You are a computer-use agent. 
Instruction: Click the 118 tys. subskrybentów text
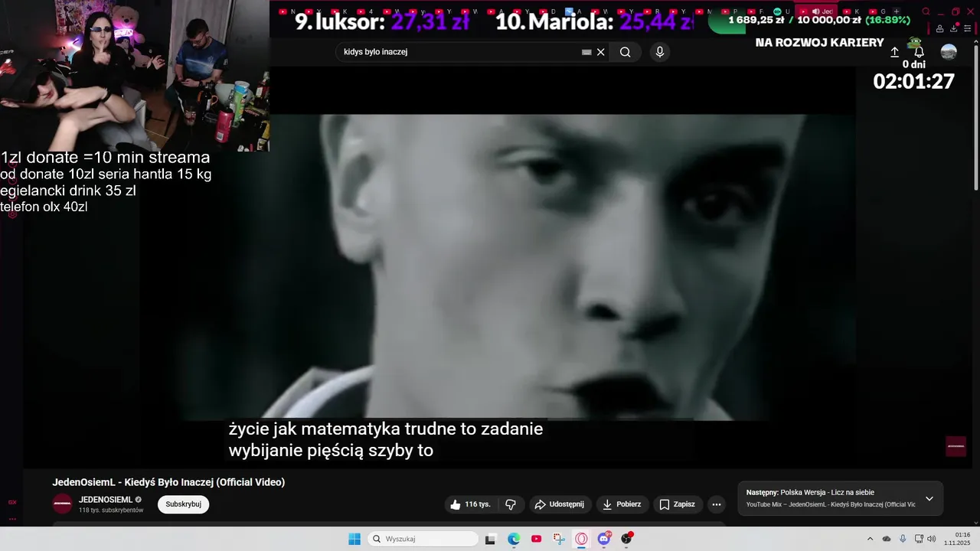[x=111, y=510]
